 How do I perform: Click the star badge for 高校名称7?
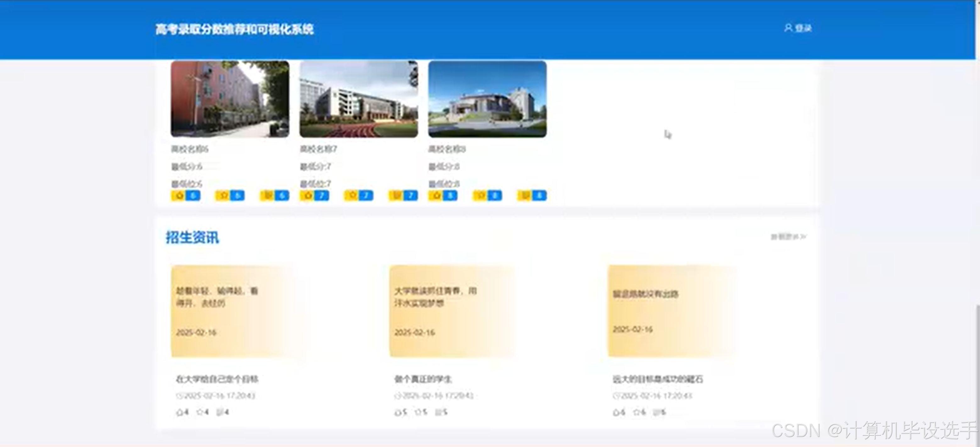[x=359, y=196]
